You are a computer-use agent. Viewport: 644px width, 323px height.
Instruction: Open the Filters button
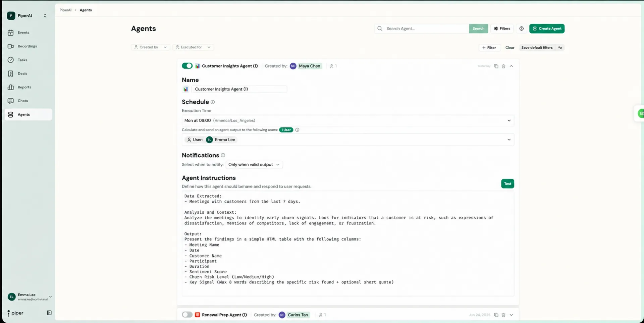(x=502, y=29)
